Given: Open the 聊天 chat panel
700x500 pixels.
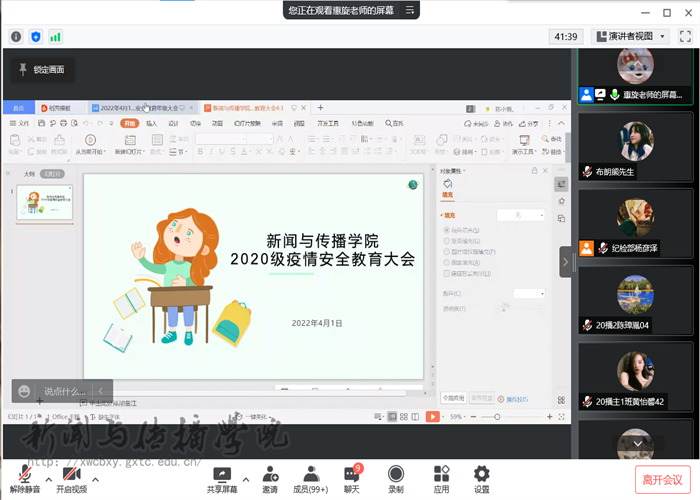Looking at the screenshot, I should pyautogui.click(x=352, y=479).
